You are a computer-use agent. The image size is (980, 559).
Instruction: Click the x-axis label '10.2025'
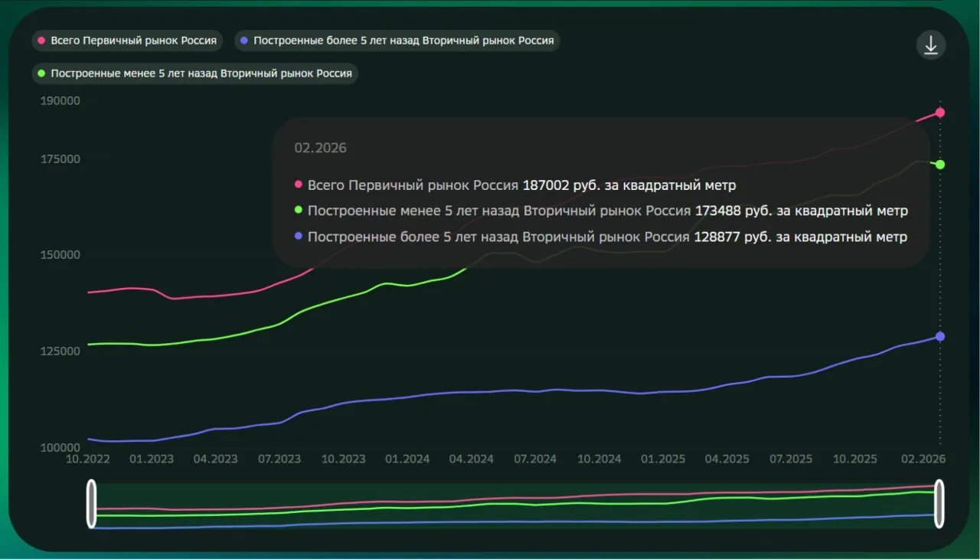[x=855, y=459]
